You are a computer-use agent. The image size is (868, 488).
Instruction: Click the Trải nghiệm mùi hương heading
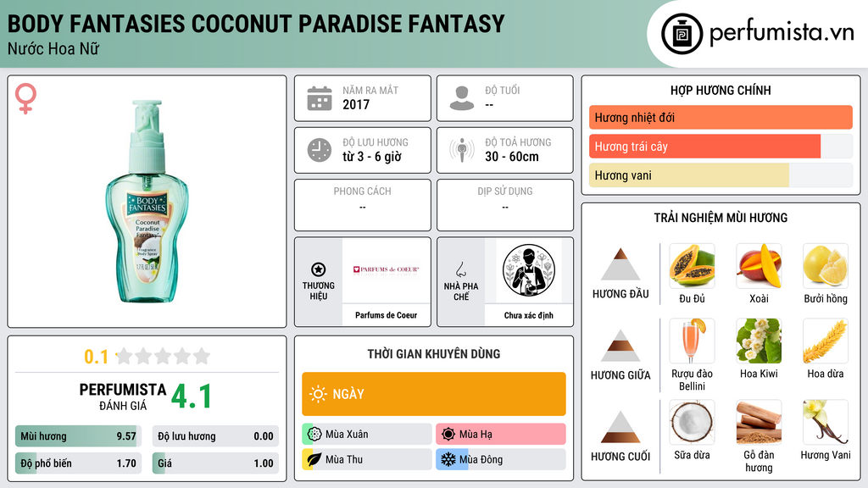tap(721, 218)
